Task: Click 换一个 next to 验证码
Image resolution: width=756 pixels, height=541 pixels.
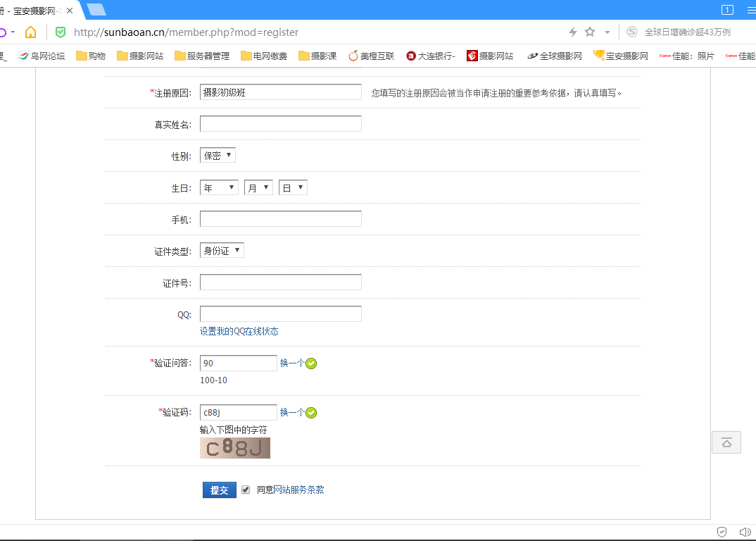Action: click(292, 412)
